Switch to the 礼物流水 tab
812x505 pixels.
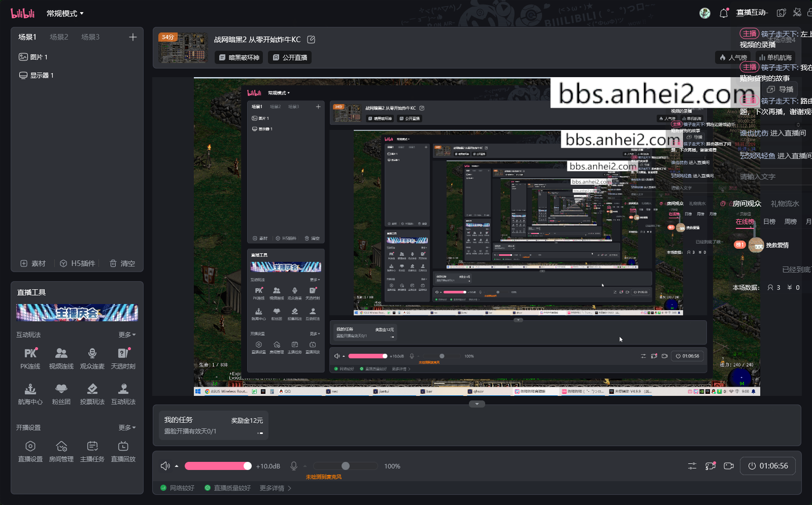[785, 204]
